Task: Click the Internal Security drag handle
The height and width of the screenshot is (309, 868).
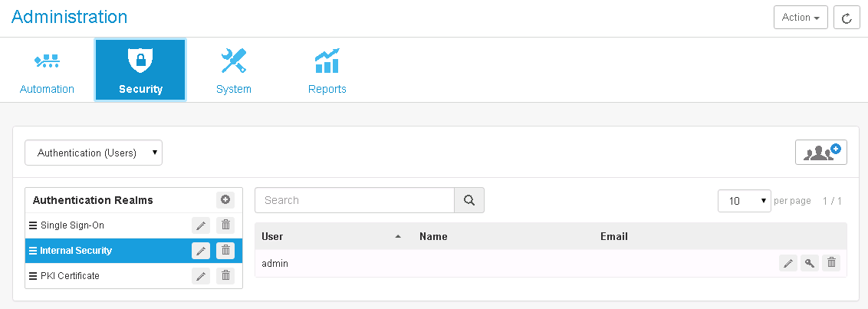Action: [33, 250]
